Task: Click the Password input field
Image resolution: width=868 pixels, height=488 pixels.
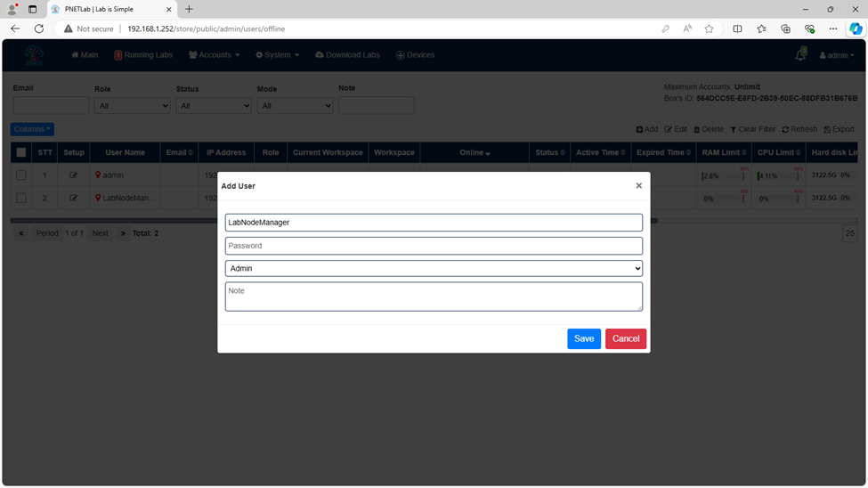Action: click(434, 246)
